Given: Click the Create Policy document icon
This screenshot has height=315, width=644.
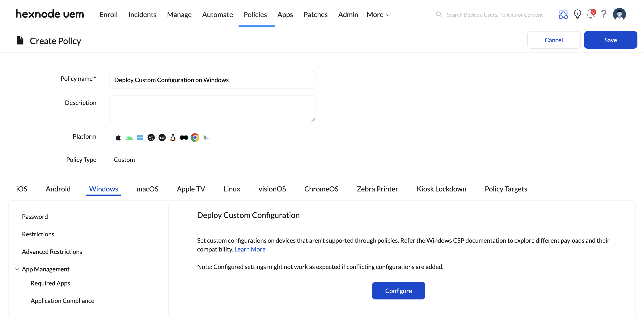Looking at the screenshot, I should click(20, 40).
